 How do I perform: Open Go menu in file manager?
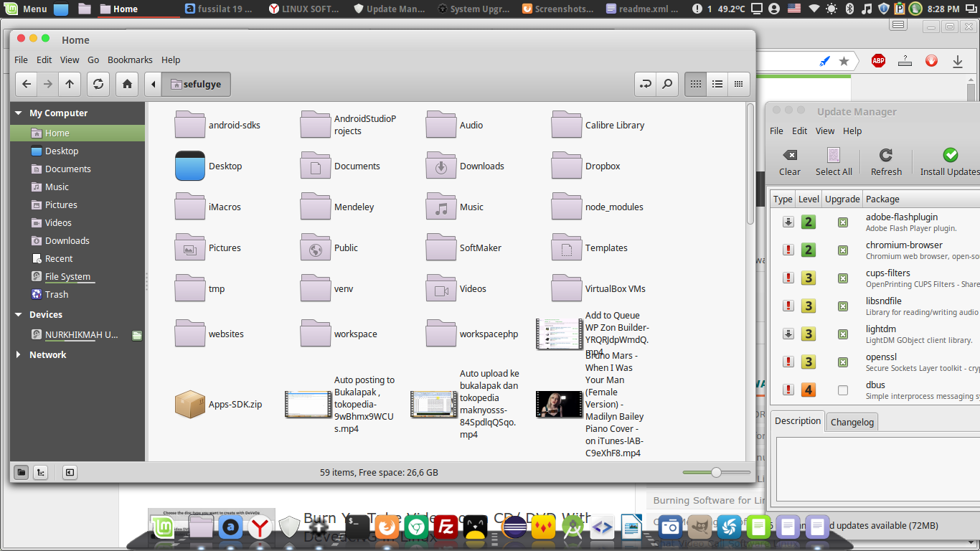coord(93,60)
